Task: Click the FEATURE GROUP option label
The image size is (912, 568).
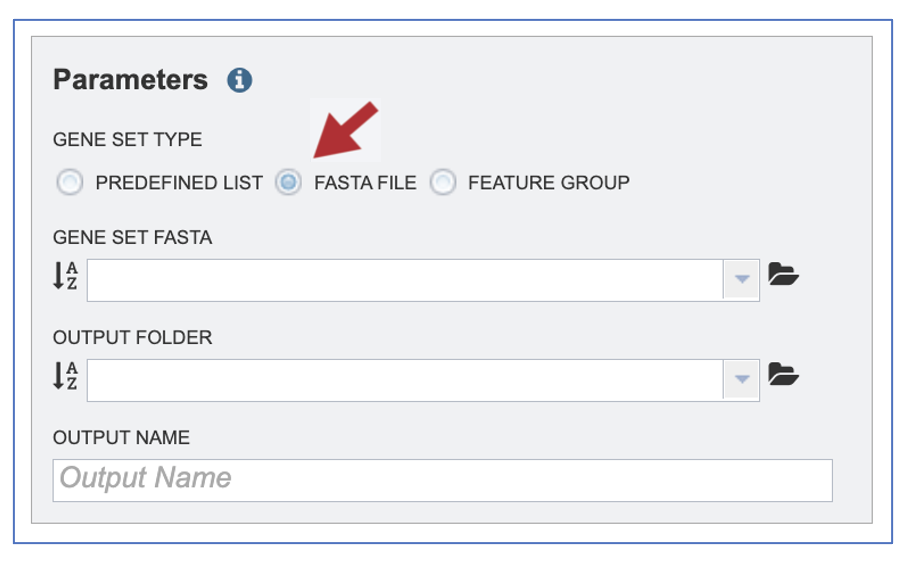Action: tap(548, 183)
